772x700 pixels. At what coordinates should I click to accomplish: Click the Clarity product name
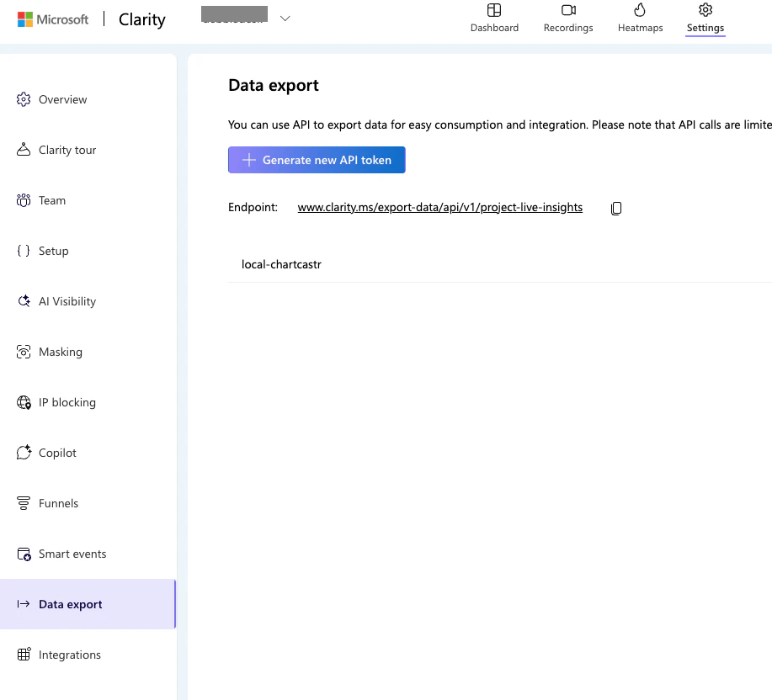(x=141, y=19)
